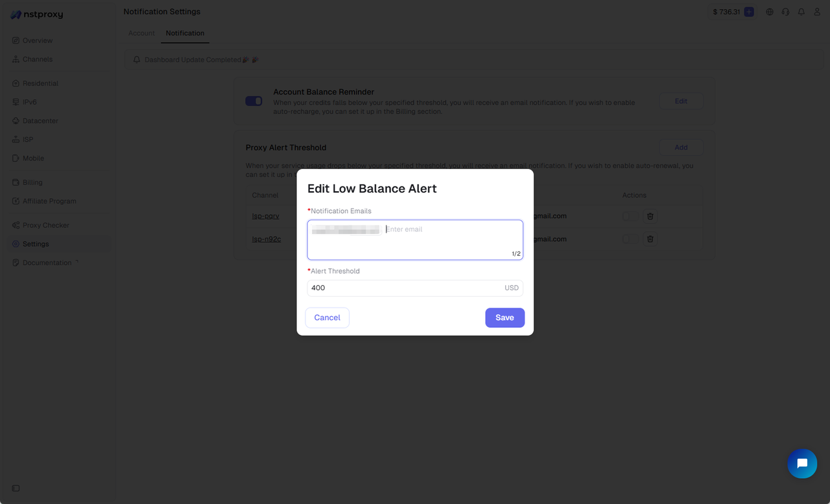Click the support headset icon
Screen dimensions: 830x504
pos(785,12)
